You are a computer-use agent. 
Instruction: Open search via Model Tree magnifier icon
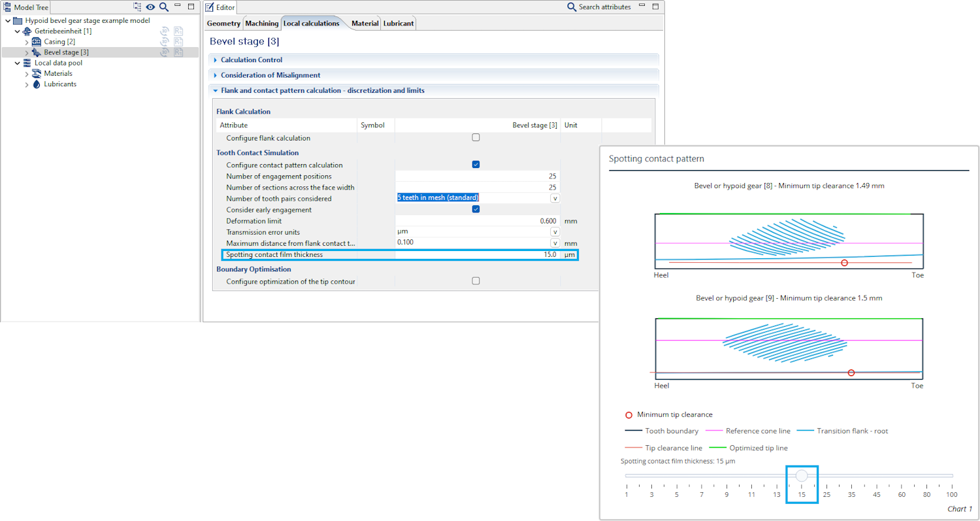pos(164,7)
